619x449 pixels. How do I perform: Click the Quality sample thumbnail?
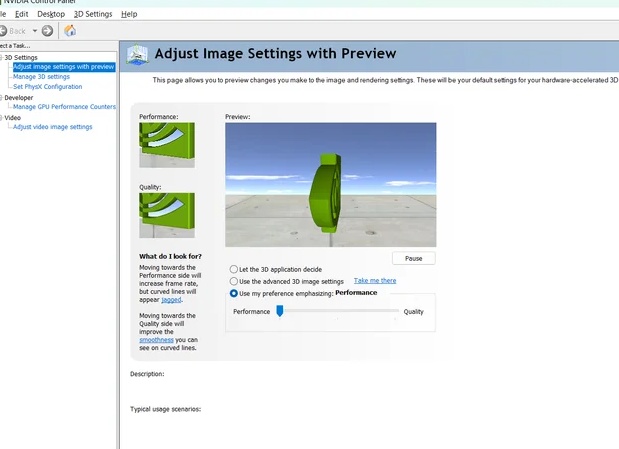[167, 215]
